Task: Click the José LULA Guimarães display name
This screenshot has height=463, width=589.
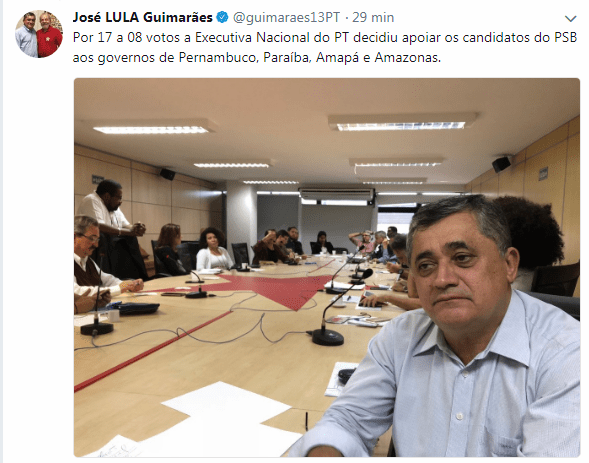Action: click(x=142, y=17)
